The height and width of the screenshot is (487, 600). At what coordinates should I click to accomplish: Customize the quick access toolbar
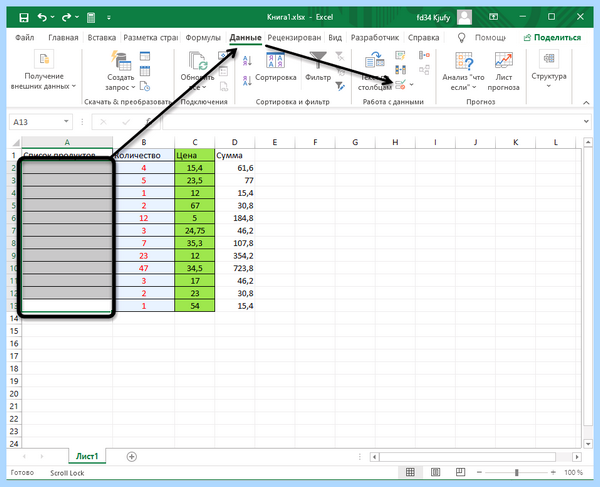pyautogui.click(x=109, y=18)
